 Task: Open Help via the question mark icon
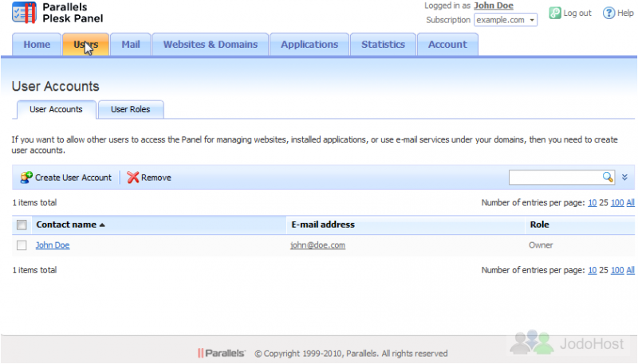click(x=609, y=13)
